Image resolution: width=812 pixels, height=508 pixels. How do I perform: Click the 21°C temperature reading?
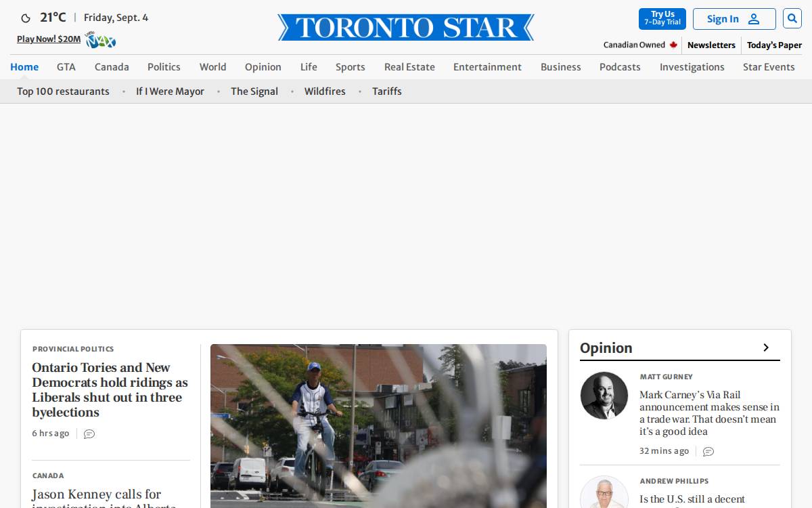click(x=53, y=18)
